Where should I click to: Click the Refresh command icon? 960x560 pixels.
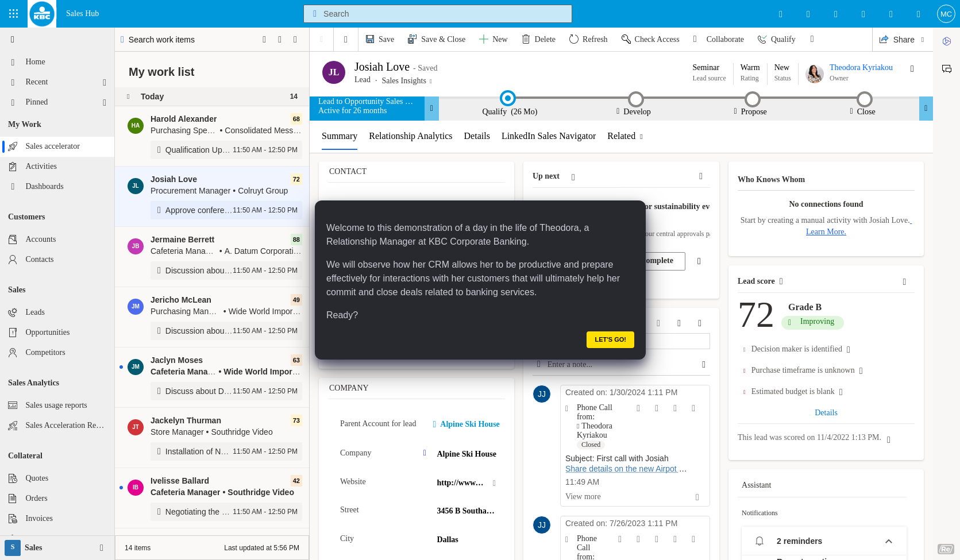point(573,39)
